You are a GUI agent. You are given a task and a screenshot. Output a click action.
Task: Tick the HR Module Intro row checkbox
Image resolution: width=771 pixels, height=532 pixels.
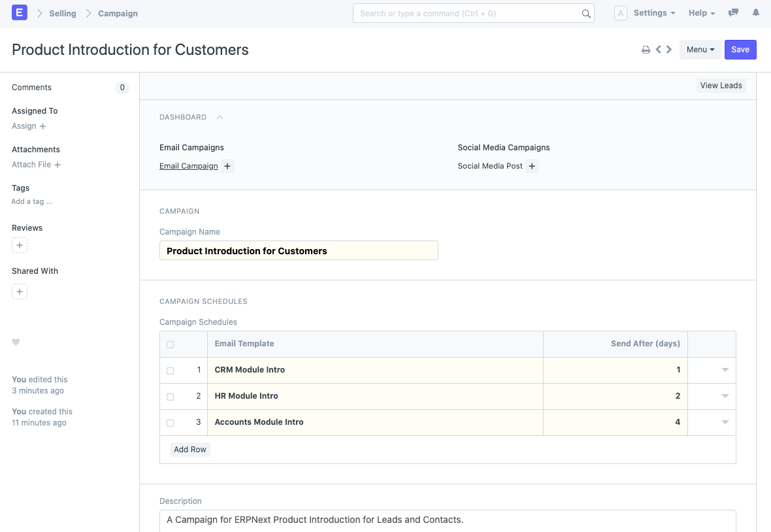coord(171,397)
